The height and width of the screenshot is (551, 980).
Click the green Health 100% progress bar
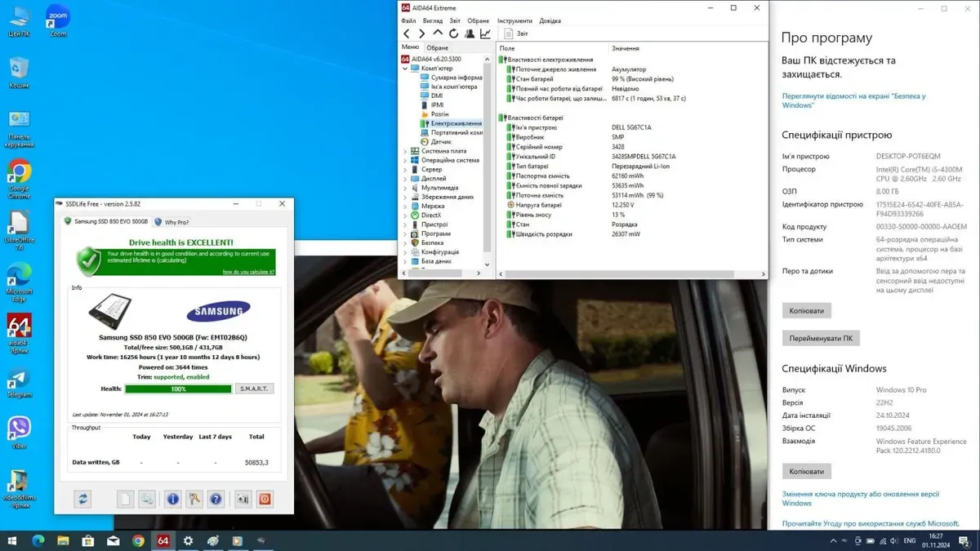click(x=178, y=389)
